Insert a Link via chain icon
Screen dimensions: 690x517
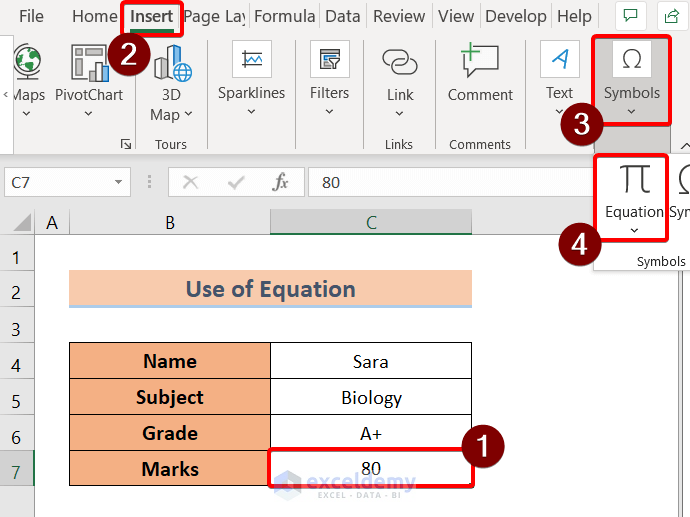tap(400, 62)
